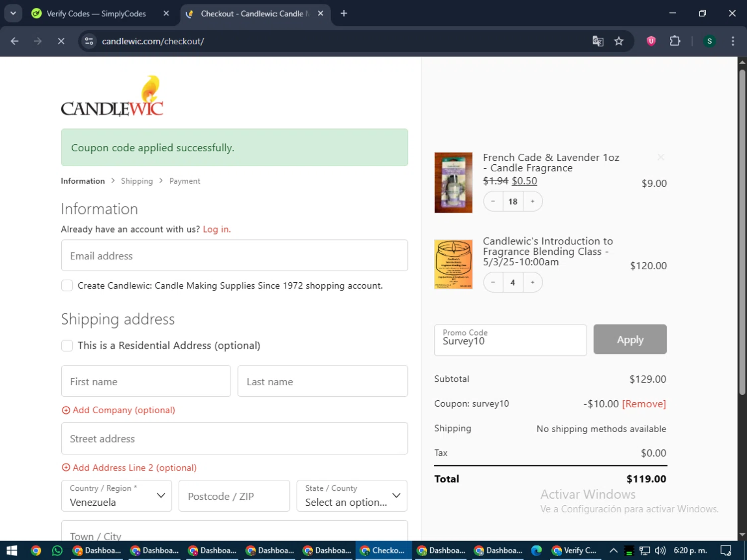747x560 pixels.
Task: Open the Windows Start menu
Action: 11,551
